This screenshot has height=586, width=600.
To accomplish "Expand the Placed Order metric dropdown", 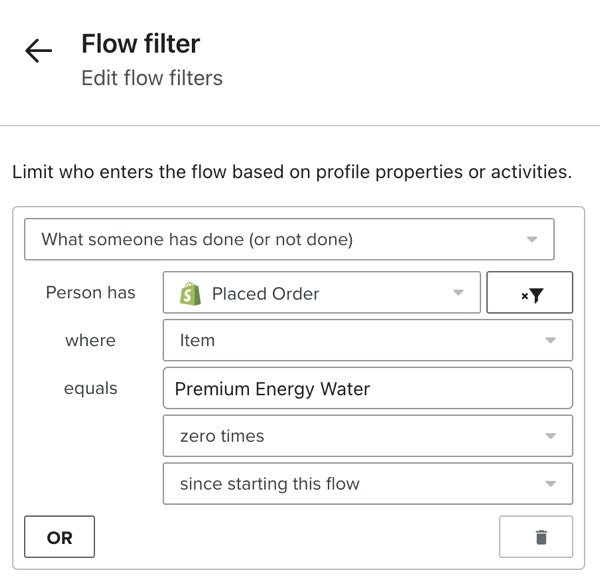I will point(321,293).
